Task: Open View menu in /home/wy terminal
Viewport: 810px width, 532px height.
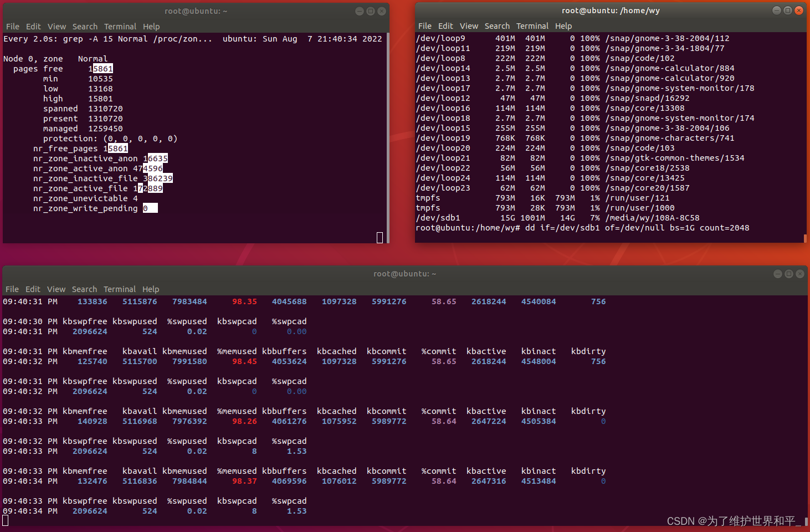Action: 469,26
